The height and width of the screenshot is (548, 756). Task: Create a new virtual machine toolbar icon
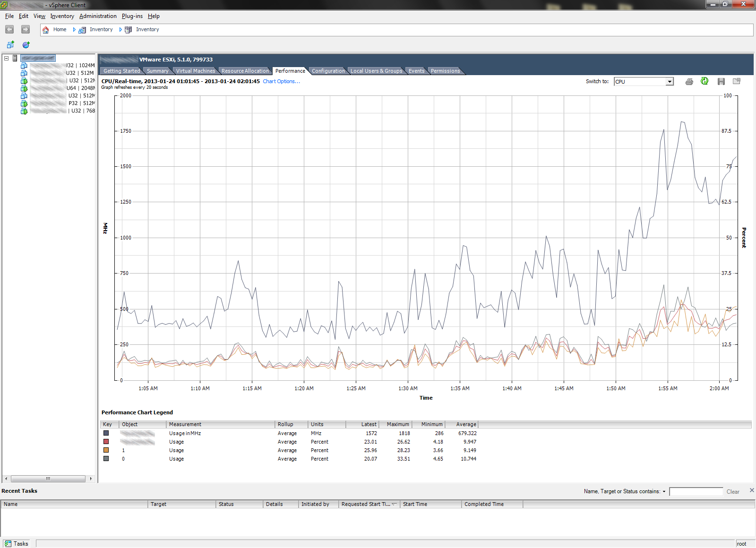point(10,45)
